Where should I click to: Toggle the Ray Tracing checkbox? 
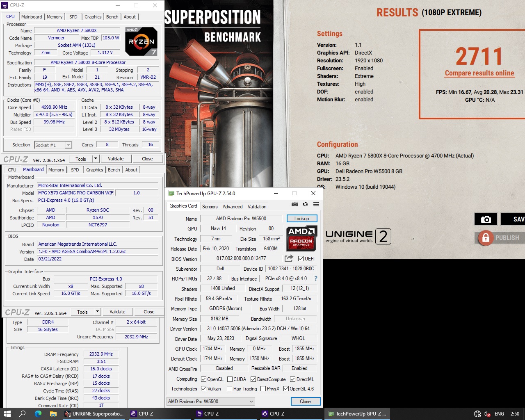[x=230, y=389]
